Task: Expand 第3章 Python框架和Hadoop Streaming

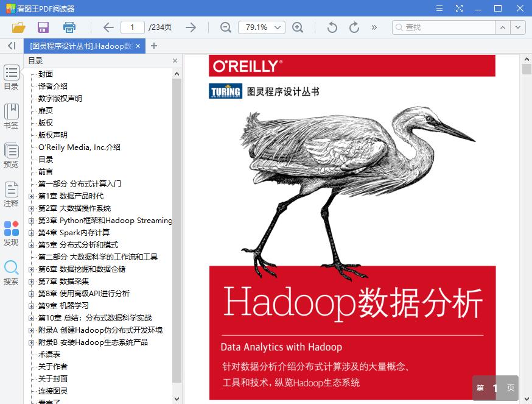Action: (x=31, y=221)
